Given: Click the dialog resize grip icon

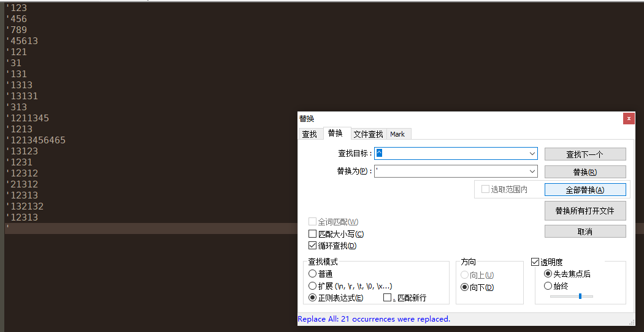Looking at the screenshot, I should 631,323.
